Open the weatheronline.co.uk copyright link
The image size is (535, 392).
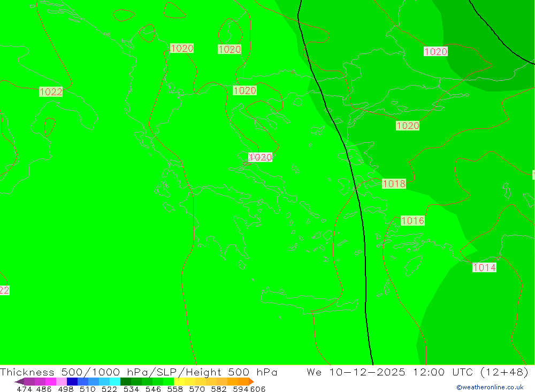point(490,387)
